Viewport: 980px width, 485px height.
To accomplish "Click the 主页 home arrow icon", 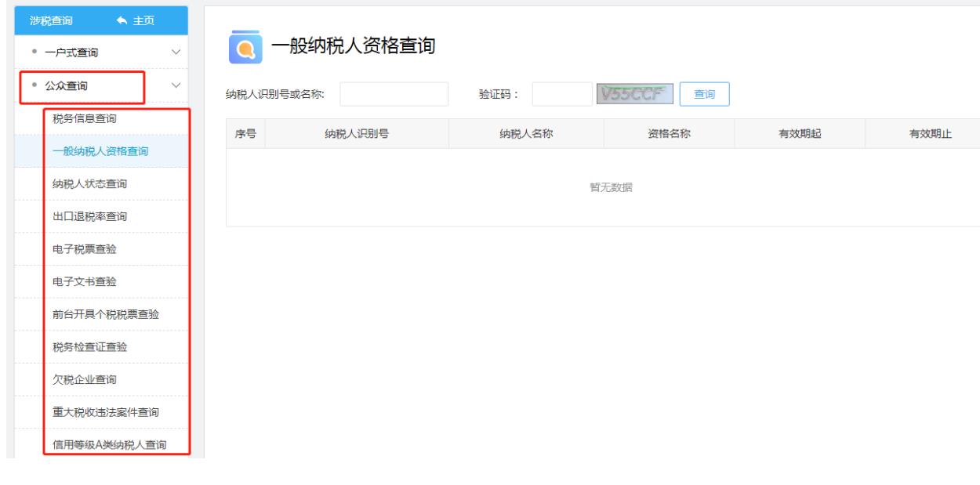I will (122, 20).
